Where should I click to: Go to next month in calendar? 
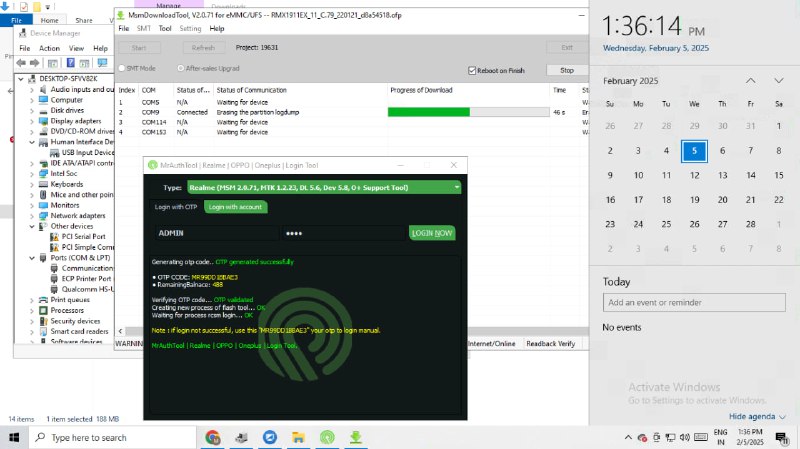pyautogui.click(x=779, y=81)
